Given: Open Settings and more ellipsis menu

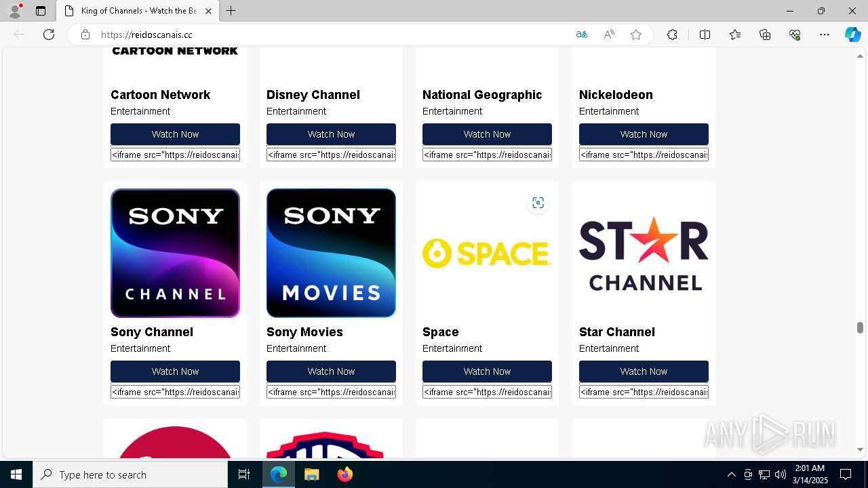Looking at the screenshot, I should [x=825, y=35].
